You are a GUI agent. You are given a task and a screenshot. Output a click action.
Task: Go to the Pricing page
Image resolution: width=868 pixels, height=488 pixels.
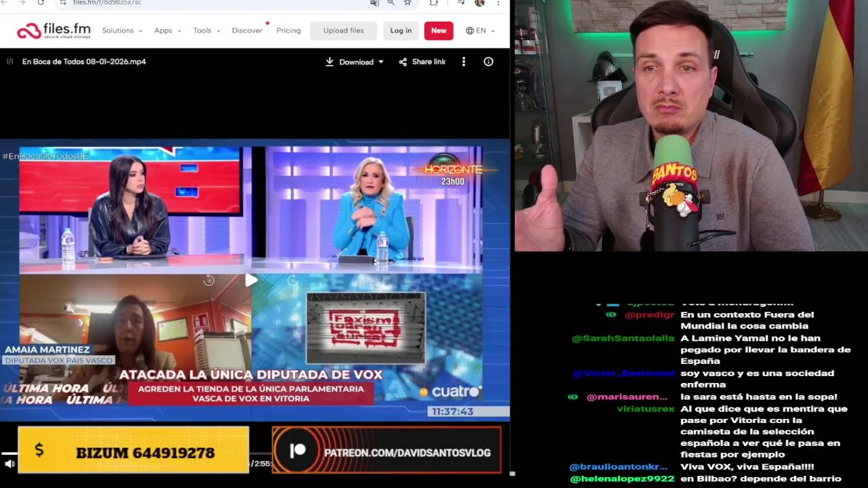(x=288, y=30)
